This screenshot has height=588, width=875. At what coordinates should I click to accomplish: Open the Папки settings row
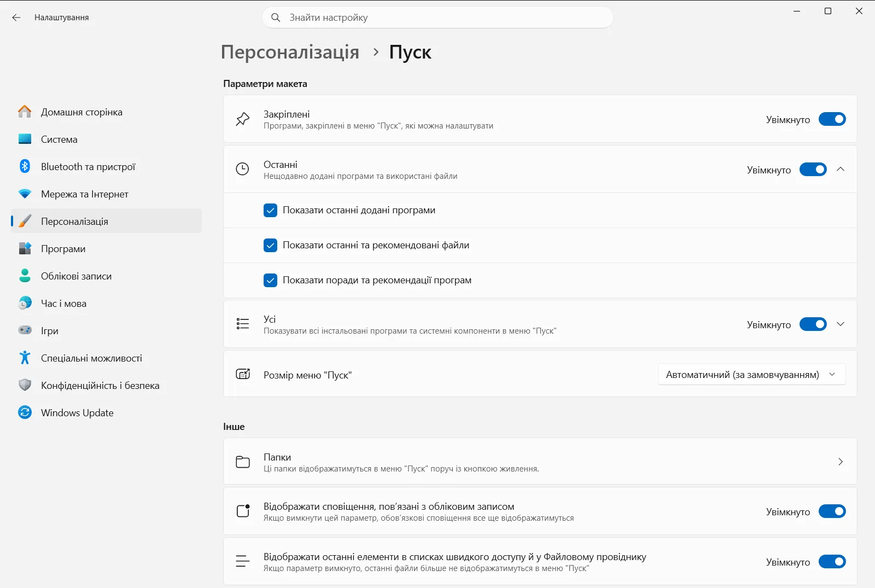pyautogui.click(x=540, y=462)
